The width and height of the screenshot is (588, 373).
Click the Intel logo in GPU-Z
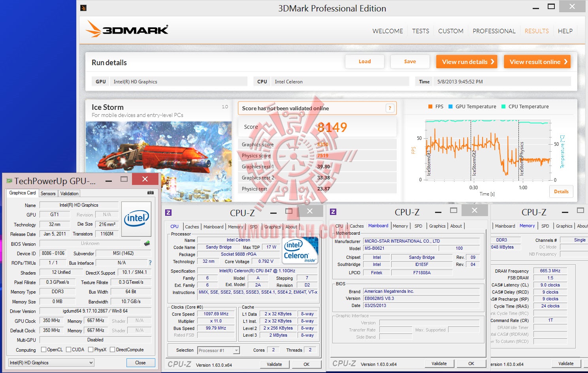point(136,219)
